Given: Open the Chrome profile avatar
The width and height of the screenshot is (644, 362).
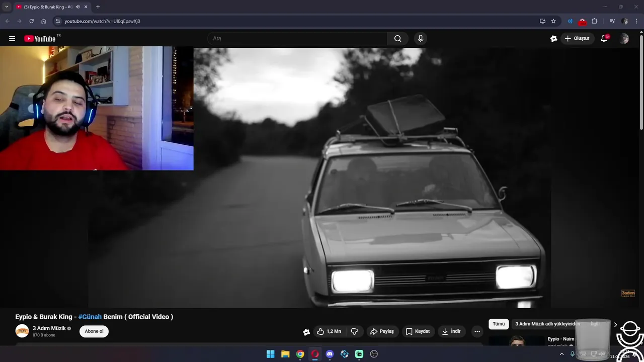Looking at the screenshot, I should (x=624, y=21).
